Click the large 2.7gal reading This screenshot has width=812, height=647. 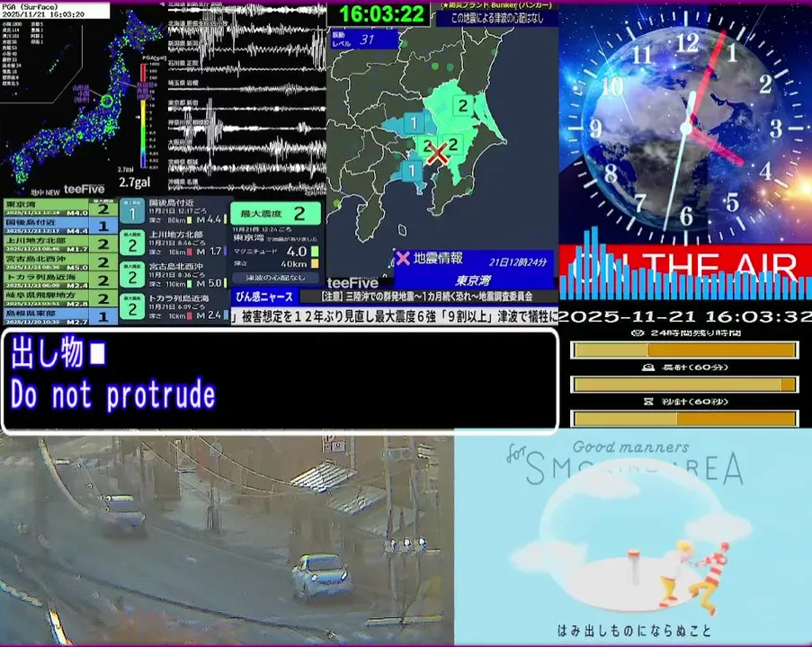pyautogui.click(x=135, y=182)
